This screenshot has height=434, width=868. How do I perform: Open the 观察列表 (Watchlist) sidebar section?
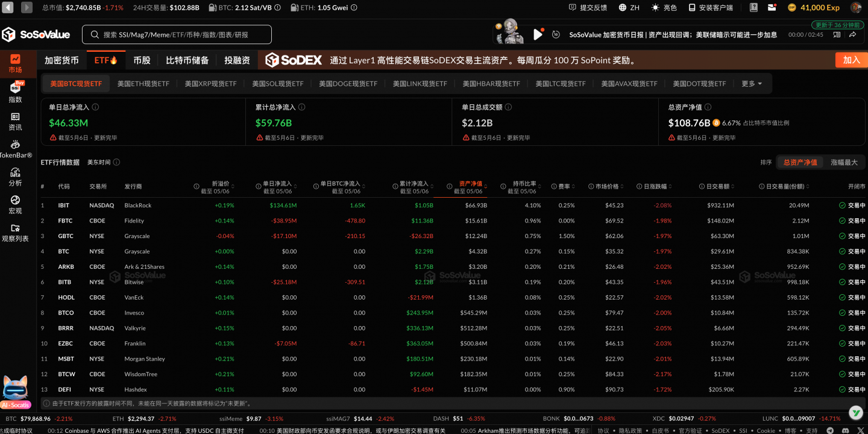[x=15, y=233]
